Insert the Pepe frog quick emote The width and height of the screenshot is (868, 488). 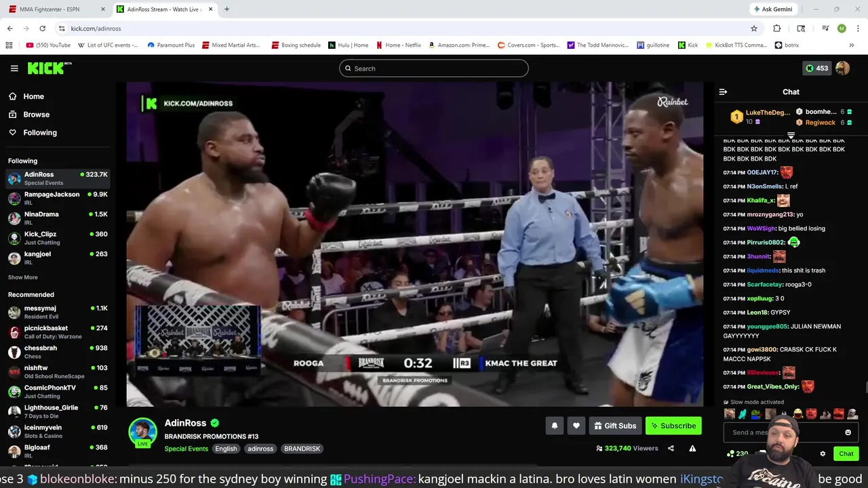(x=755, y=414)
